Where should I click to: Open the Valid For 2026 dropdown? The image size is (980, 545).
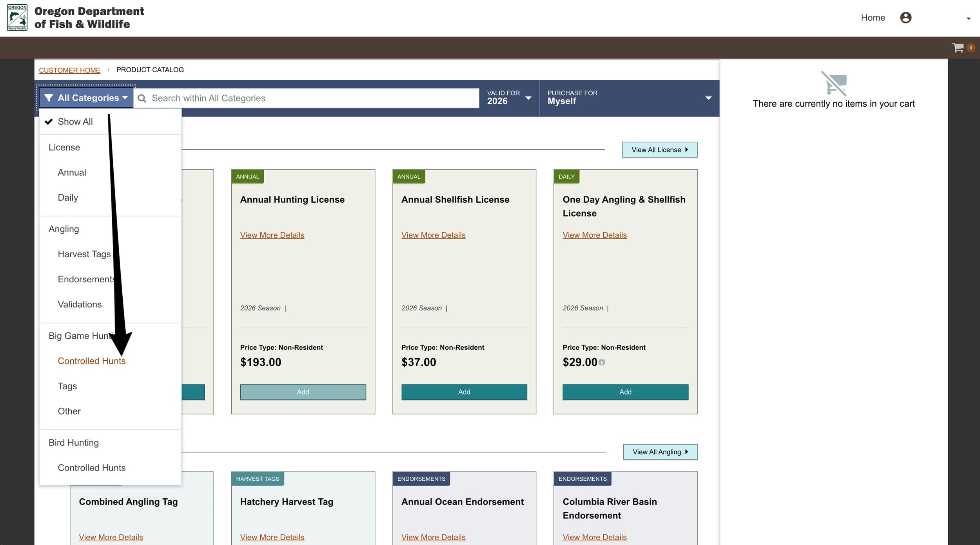click(509, 98)
